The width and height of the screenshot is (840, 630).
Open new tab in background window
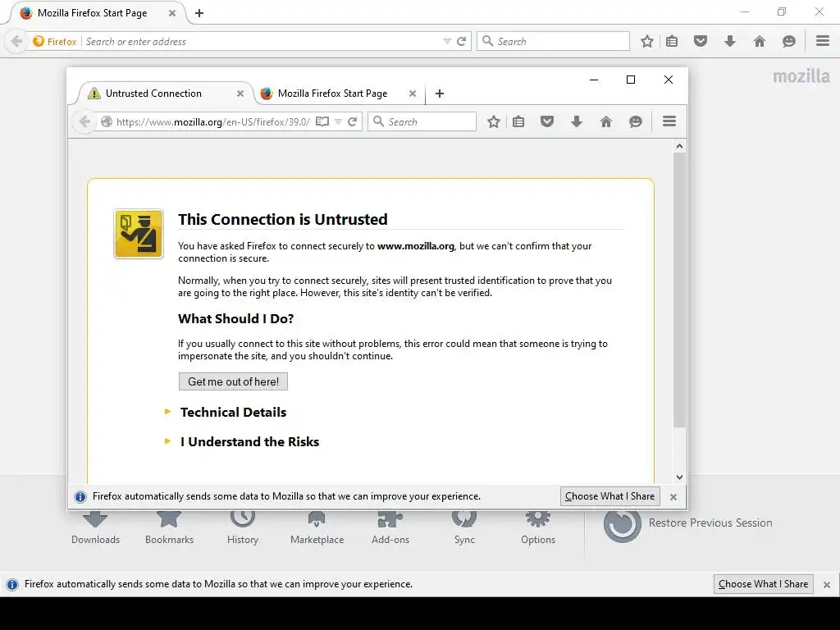point(199,13)
